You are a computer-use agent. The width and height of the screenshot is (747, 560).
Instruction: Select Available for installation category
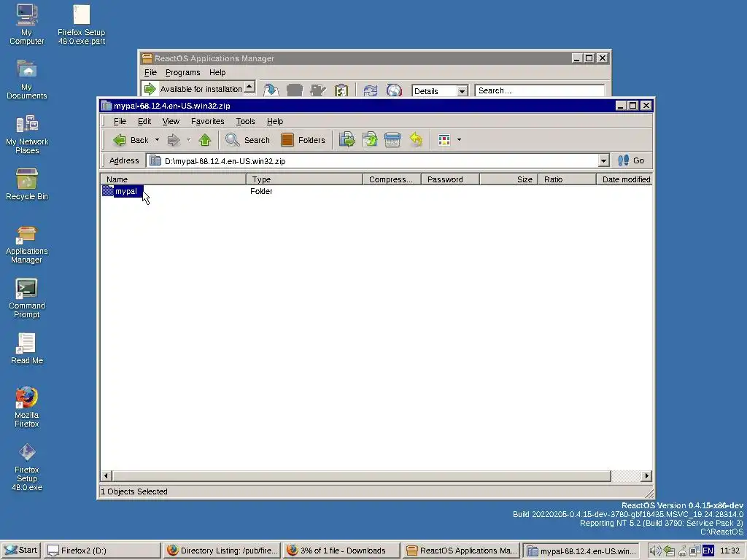193,89
